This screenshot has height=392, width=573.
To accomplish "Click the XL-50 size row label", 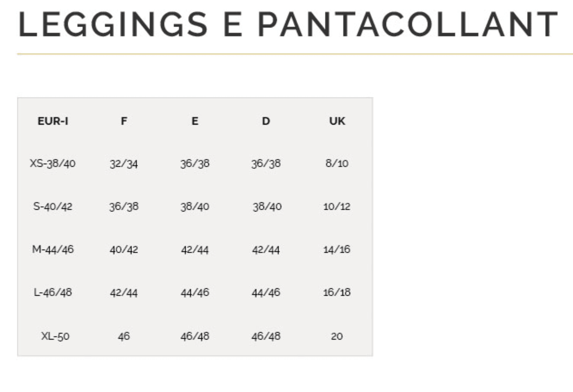I will click(x=55, y=336).
